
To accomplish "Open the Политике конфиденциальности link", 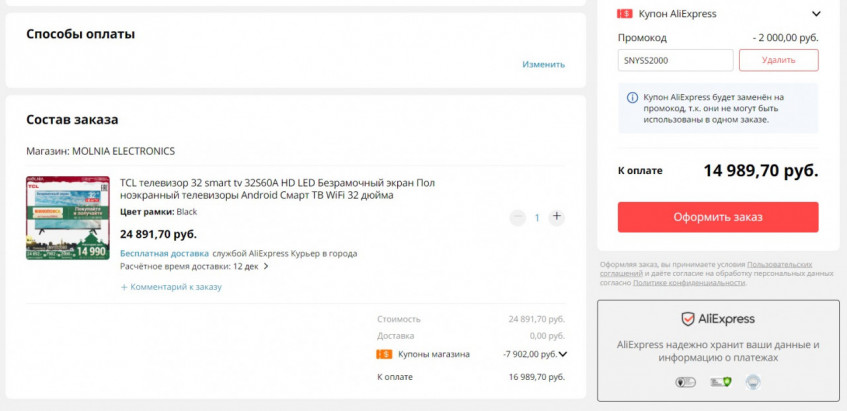I will pyautogui.click(x=688, y=283).
